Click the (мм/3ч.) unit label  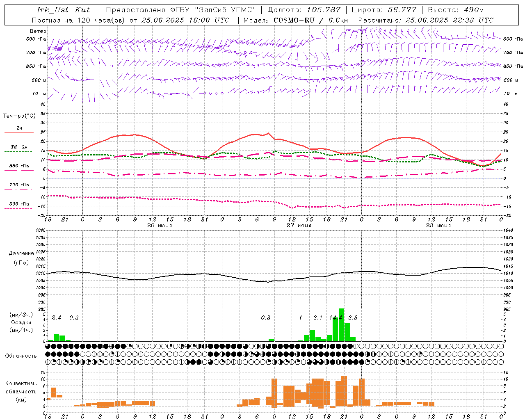pos(21,315)
